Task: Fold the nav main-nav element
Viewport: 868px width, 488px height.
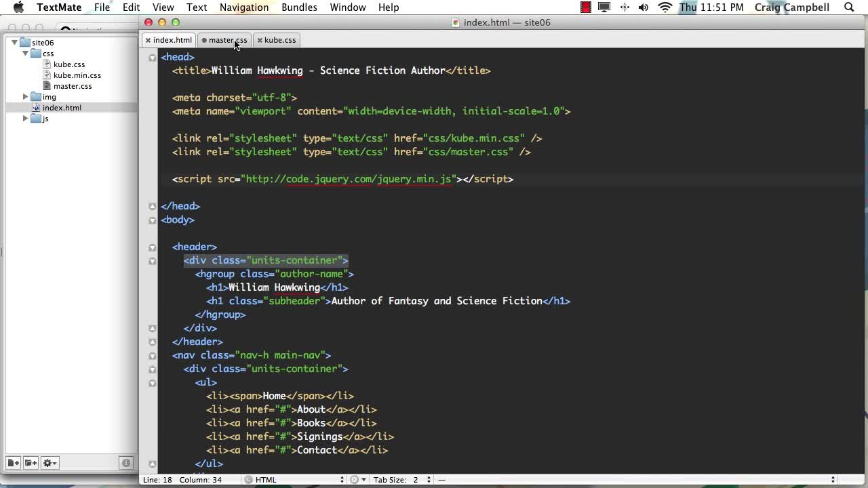Action: [153, 356]
